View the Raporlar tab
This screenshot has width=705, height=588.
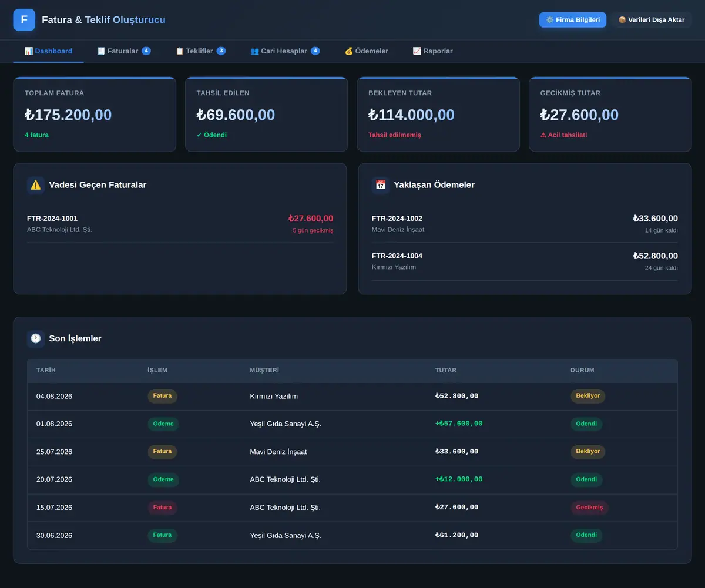pos(433,51)
